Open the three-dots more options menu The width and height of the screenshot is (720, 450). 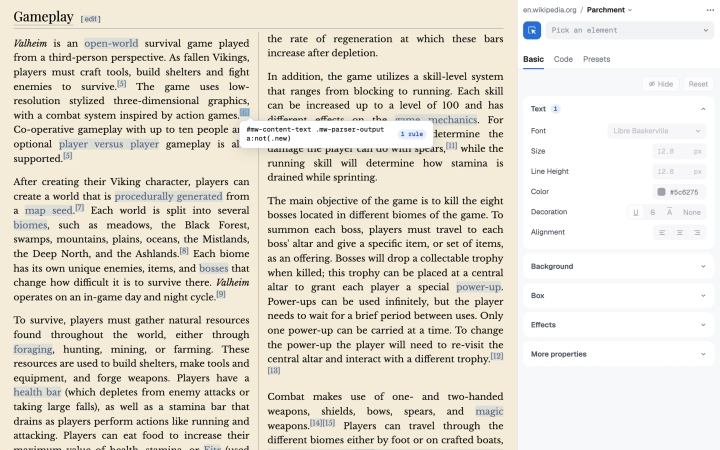click(x=710, y=10)
